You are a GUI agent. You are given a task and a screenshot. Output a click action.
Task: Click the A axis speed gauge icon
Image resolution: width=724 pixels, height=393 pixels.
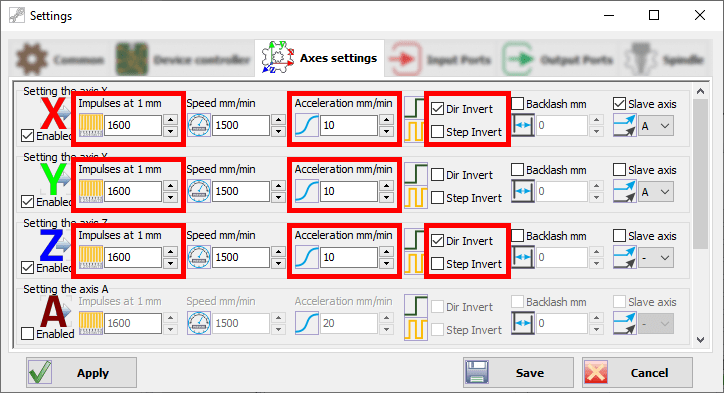click(199, 323)
